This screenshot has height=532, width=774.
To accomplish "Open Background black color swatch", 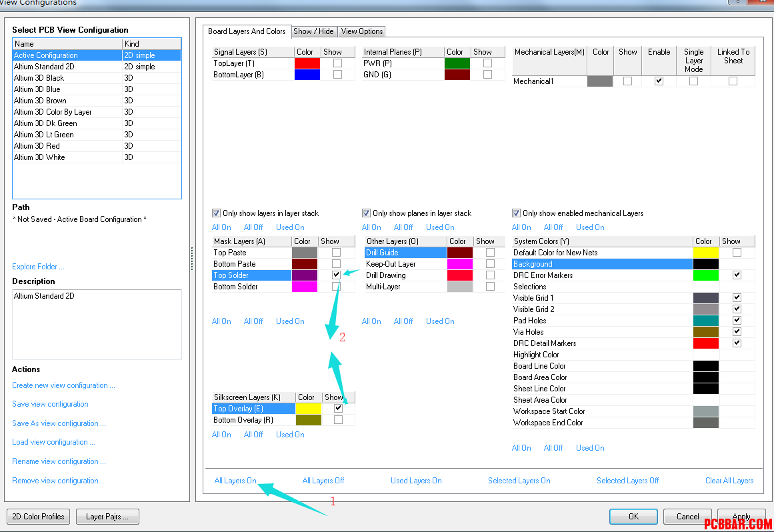I will (x=706, y=264).
